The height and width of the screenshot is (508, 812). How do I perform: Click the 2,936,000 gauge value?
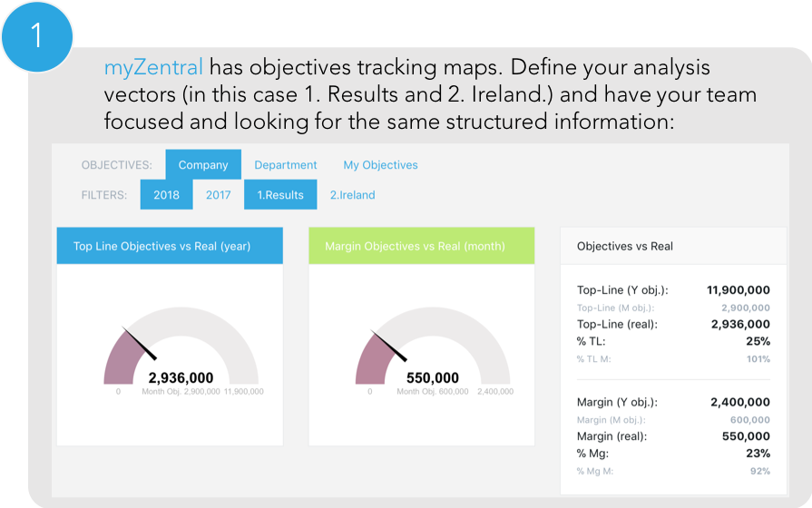pyautogui.click(x=181, y=378)
